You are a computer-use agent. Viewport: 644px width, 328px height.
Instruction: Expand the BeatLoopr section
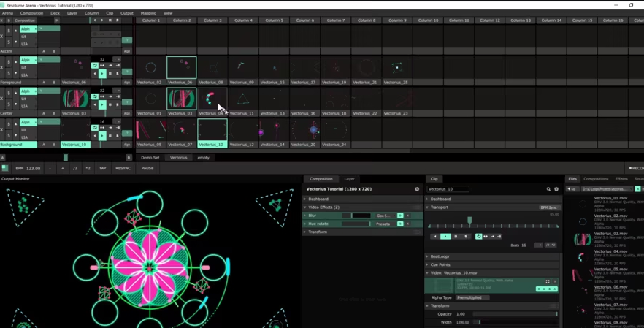(x=426, y=256)
